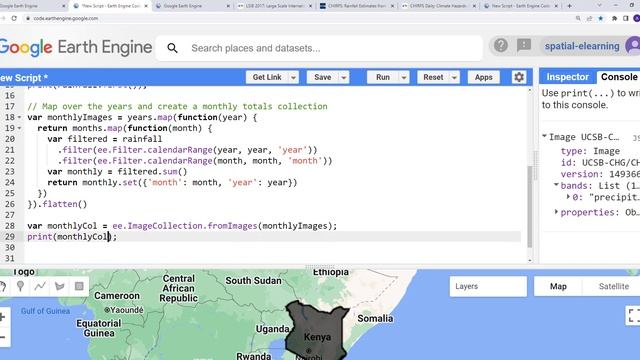Viewport: 640px width, 360px height.
Task: Open Reset dropdown arrow
Action: tap(454, 78)
